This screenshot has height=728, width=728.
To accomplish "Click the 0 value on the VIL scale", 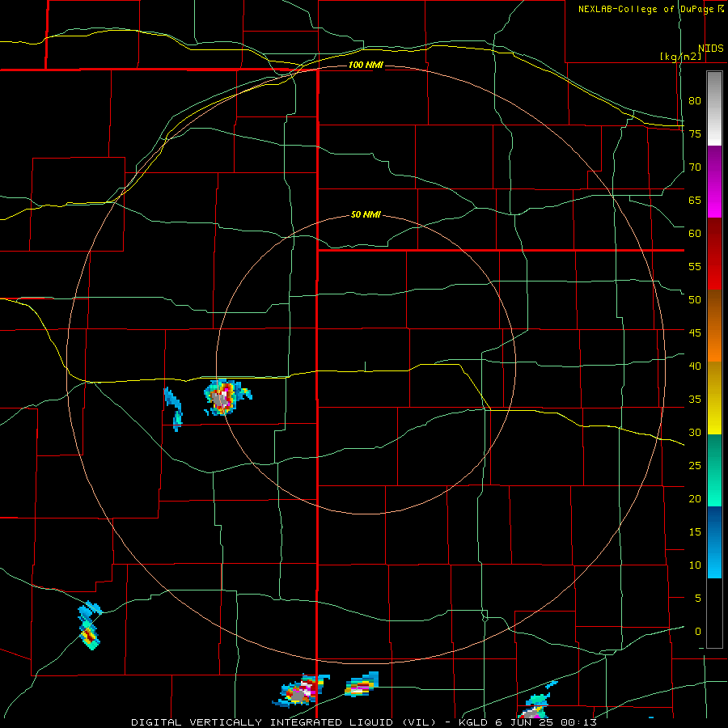I will (x=698, y=632).
